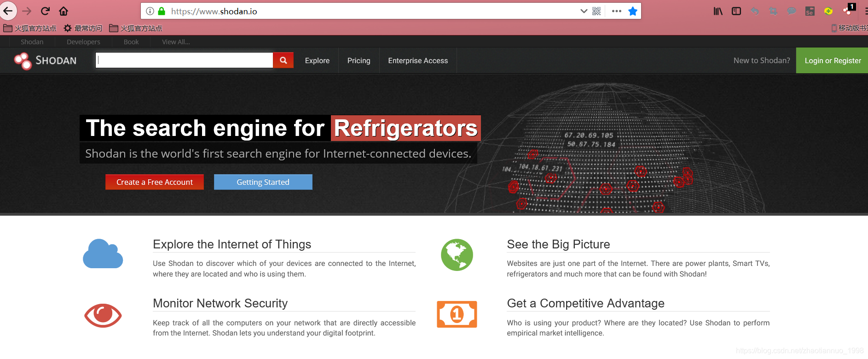Click the See the Big Picture heading
Viewport: 868px width, 359px height.
[x=558, y=244]
